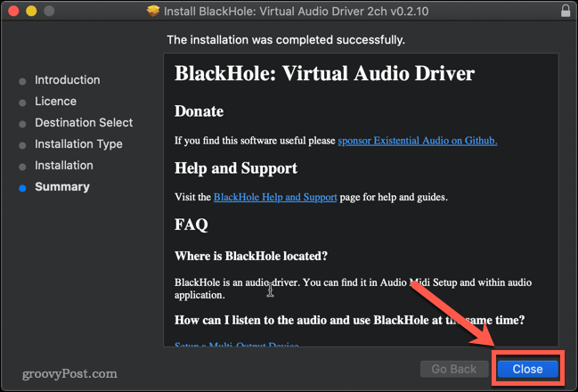Choose the Destination Select step
This screenshot has height=392, width=578.
(x=84, y=123)
